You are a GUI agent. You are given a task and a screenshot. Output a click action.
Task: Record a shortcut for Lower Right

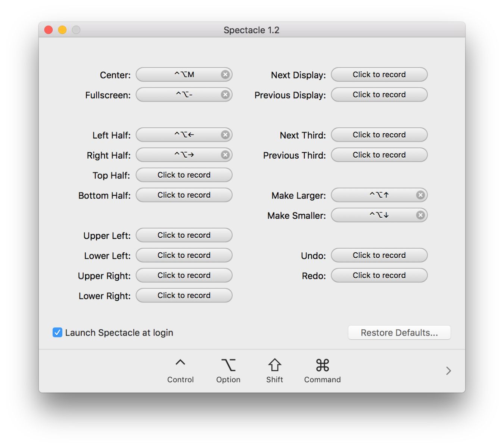(184, 296)
